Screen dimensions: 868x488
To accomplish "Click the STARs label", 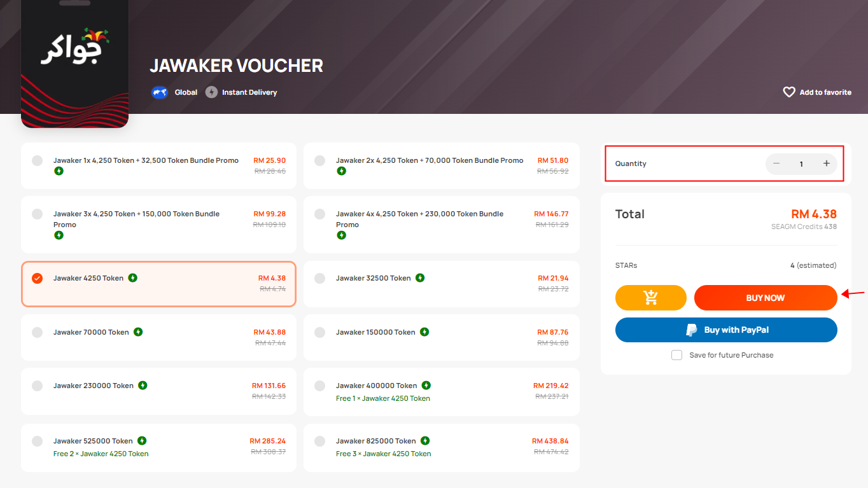I will point(626,265).
